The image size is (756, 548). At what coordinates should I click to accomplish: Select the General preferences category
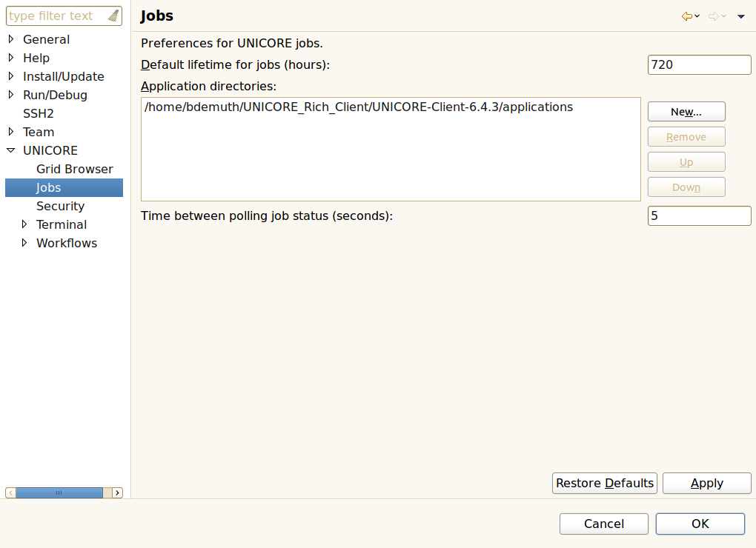[46, 39]
